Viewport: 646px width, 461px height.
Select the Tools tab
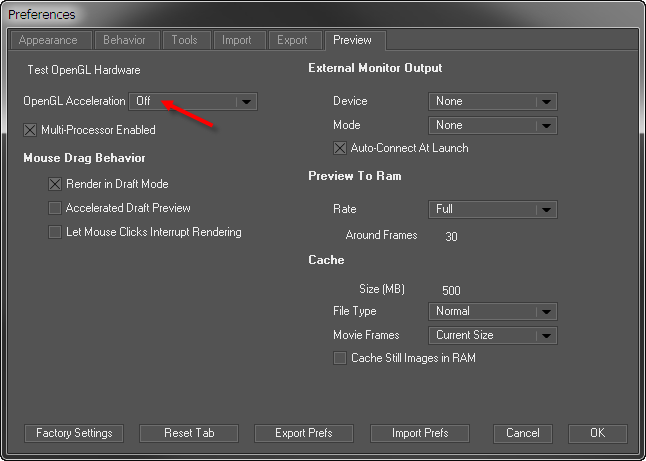[184, 41]
